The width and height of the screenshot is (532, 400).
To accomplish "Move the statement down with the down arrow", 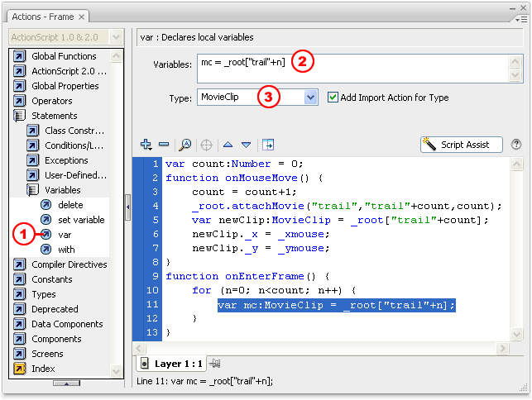I will coord(246,145).
